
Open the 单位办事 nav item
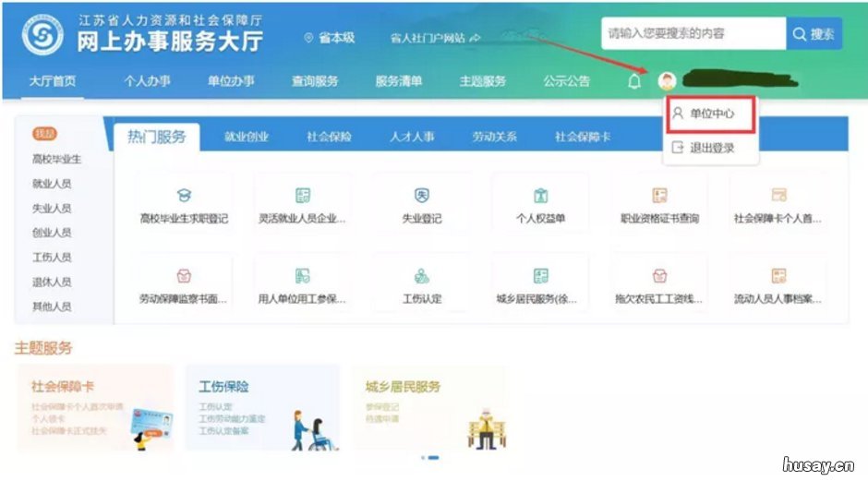pos(231,81)
